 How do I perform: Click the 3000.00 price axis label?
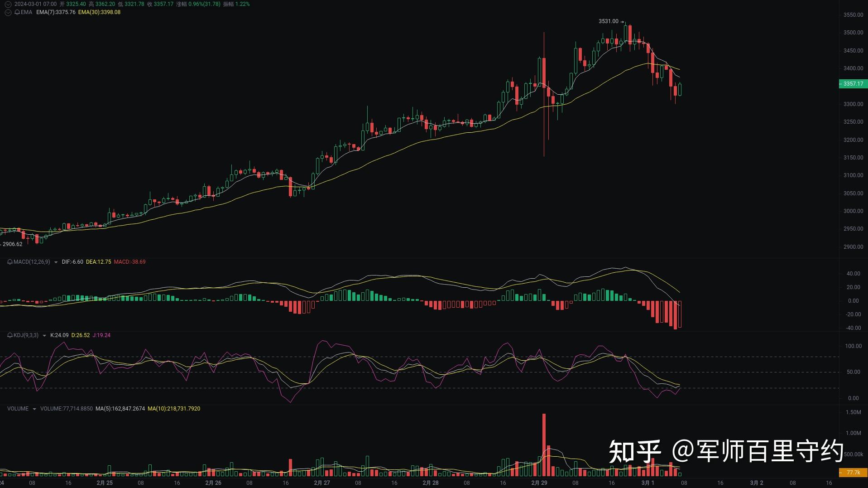[x=853, y=211]
